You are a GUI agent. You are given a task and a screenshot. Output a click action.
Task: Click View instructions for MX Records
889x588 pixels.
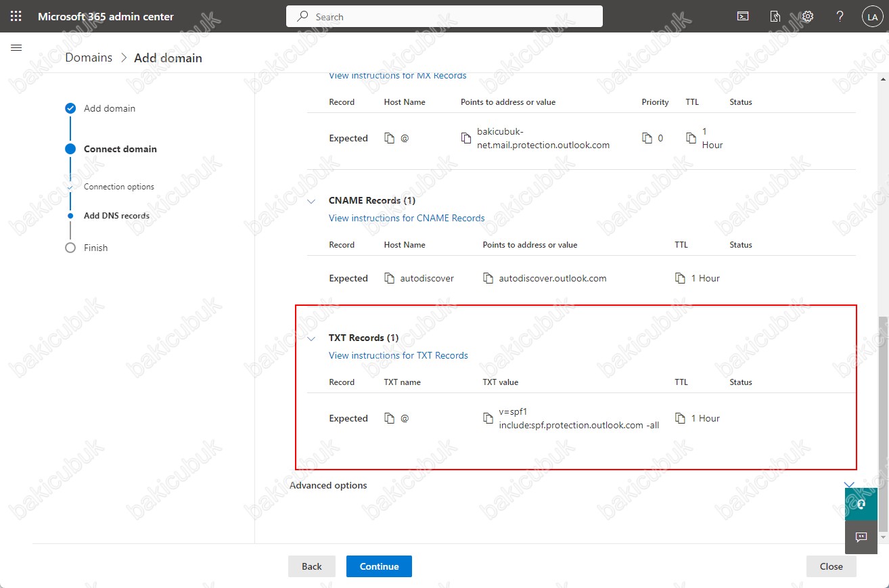398,75
